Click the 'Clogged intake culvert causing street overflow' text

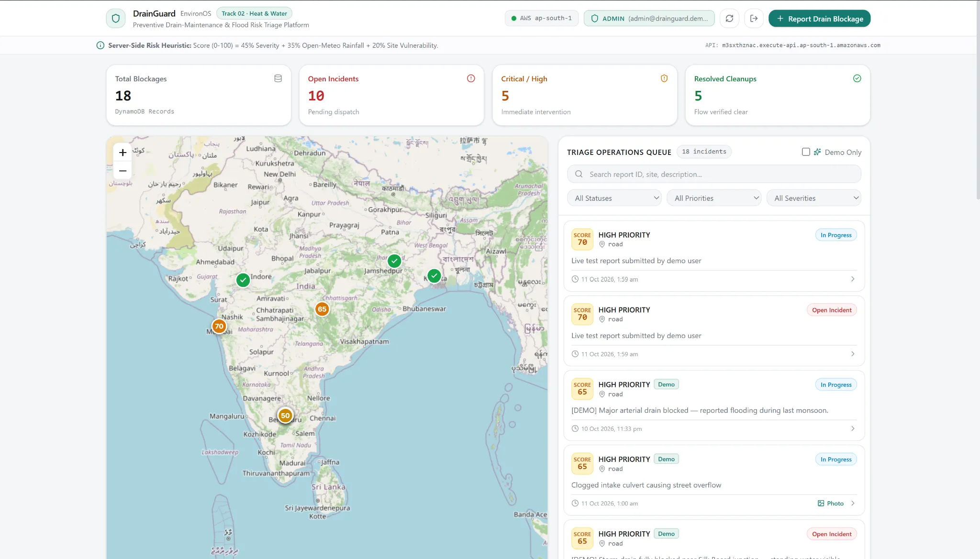[646, 485]
